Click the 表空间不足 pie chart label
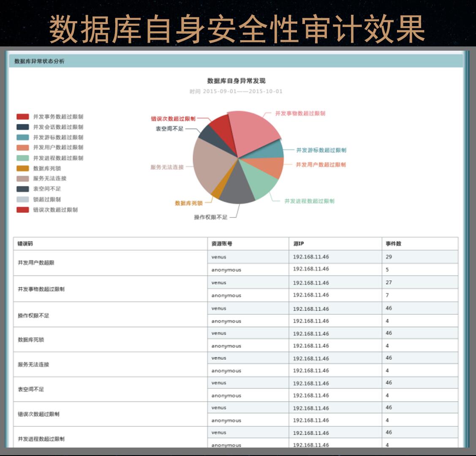476x456 pixels. click(x=169, y=129)
